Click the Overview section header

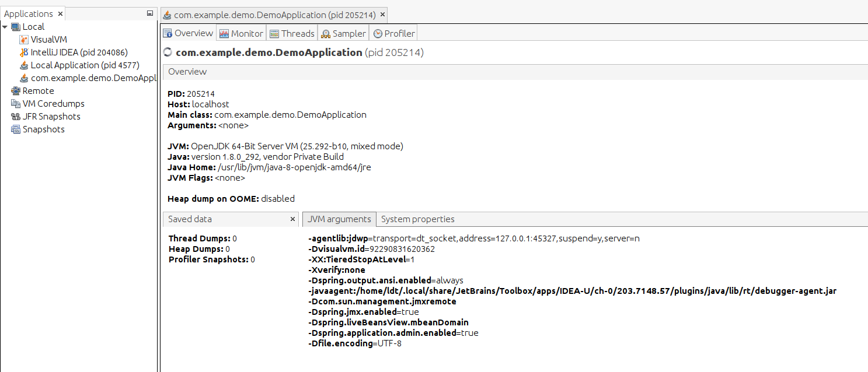click(x=515, y=72)
